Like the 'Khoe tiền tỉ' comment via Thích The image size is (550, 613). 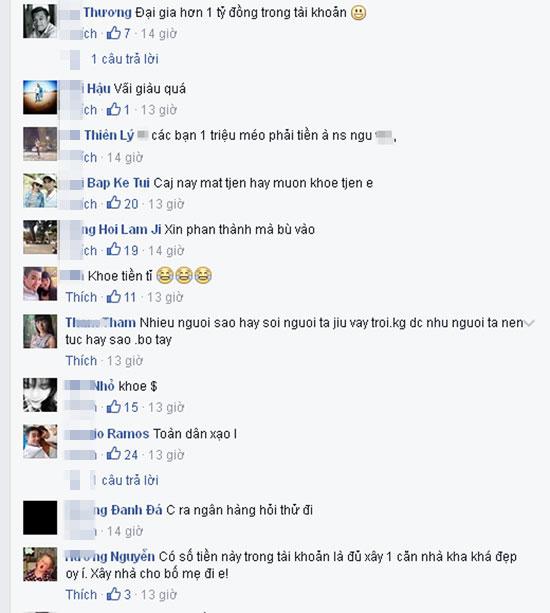(x=81, y=297)
